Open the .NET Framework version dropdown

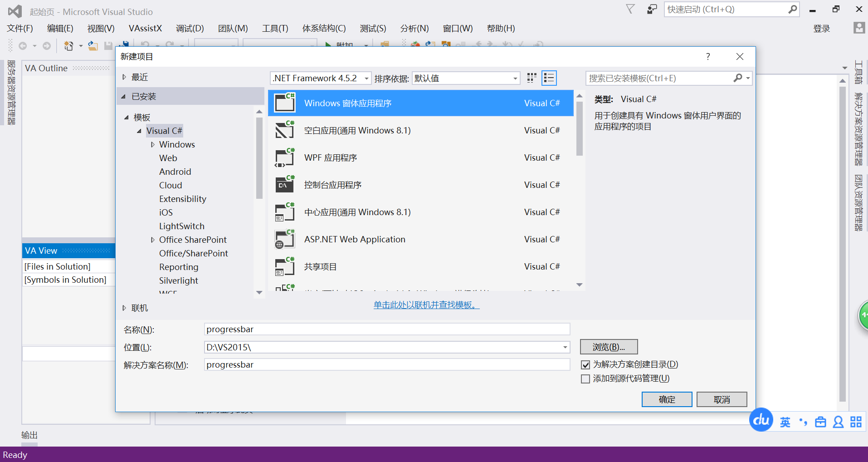coord(321,78)
